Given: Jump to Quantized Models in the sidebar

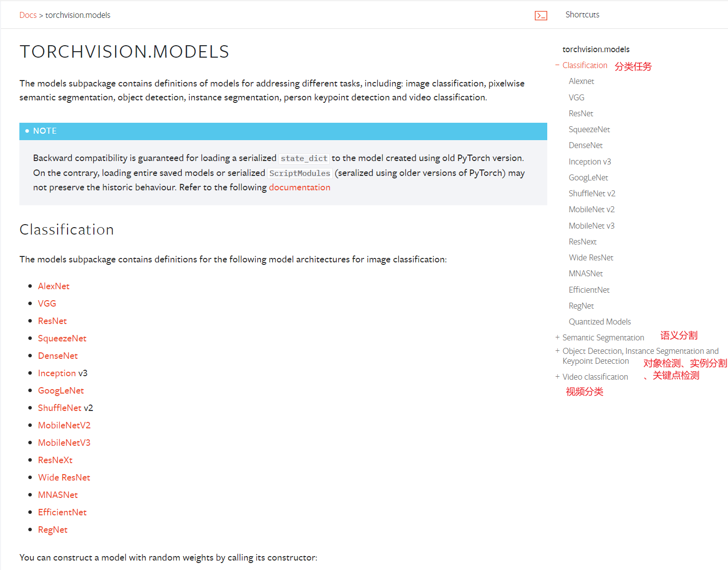Looking at the screenshot, I should pyautogui.click(x=600, y=322).
